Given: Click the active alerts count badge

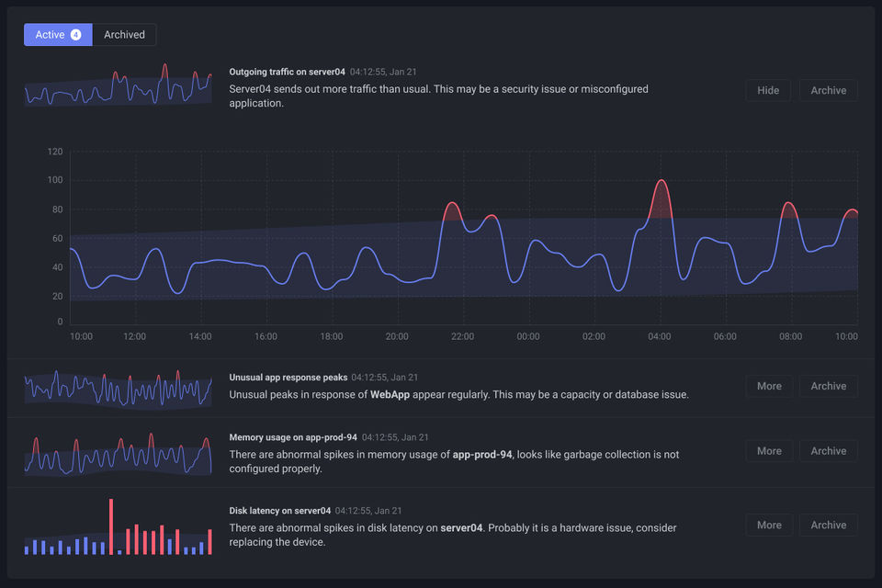Looking at the screenshot, I should 75,35.
